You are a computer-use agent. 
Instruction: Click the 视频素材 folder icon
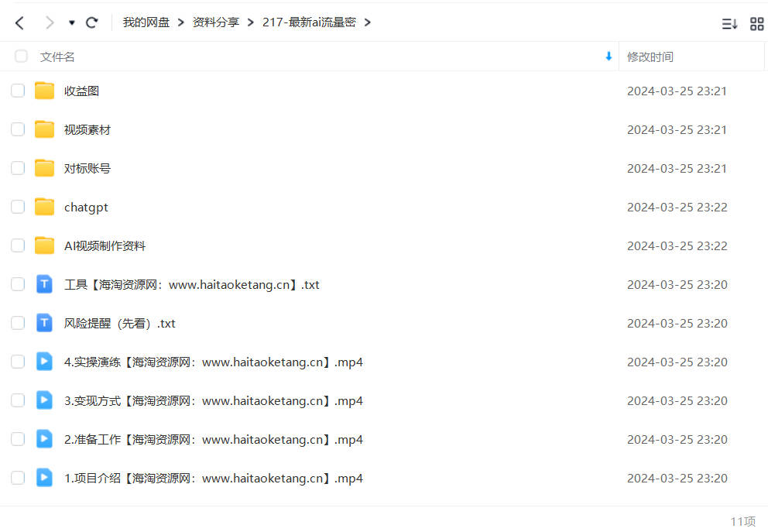[x=44, y=129]
